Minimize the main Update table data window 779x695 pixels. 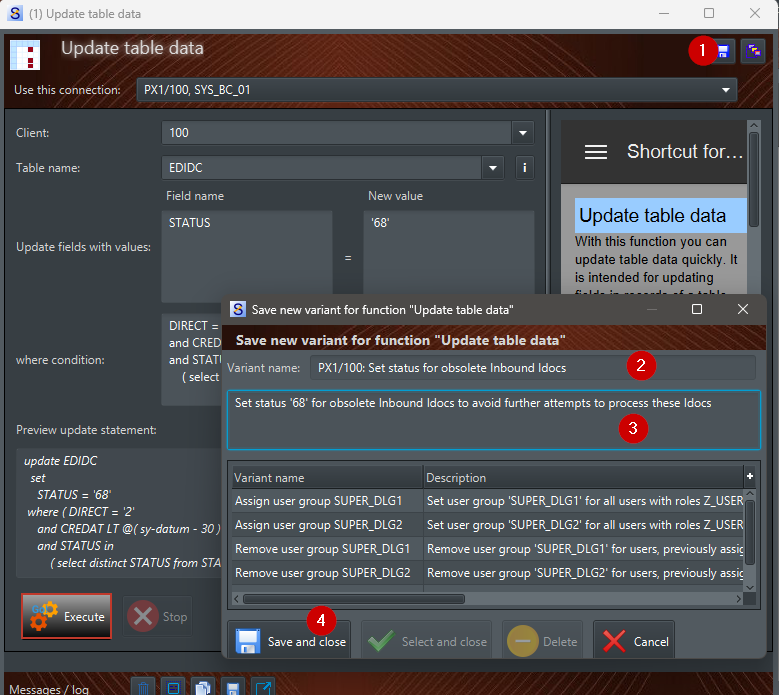pyautogui.click(x=664, y=13)
